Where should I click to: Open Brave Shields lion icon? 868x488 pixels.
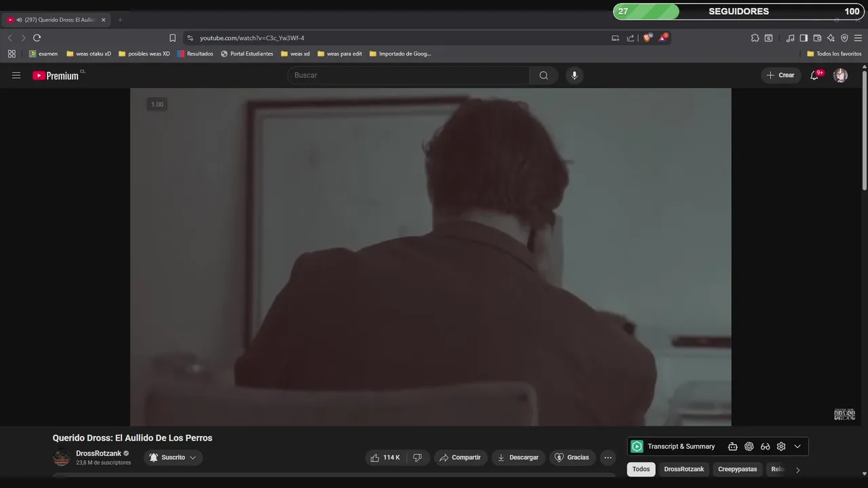tap(648, 38)
